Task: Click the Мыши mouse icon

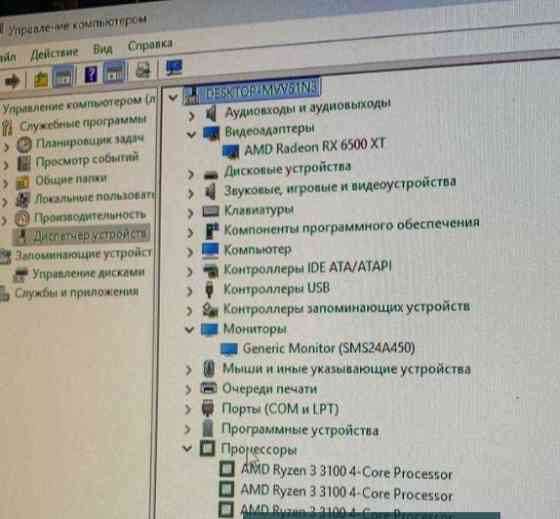Action: [x=209, y=369]
